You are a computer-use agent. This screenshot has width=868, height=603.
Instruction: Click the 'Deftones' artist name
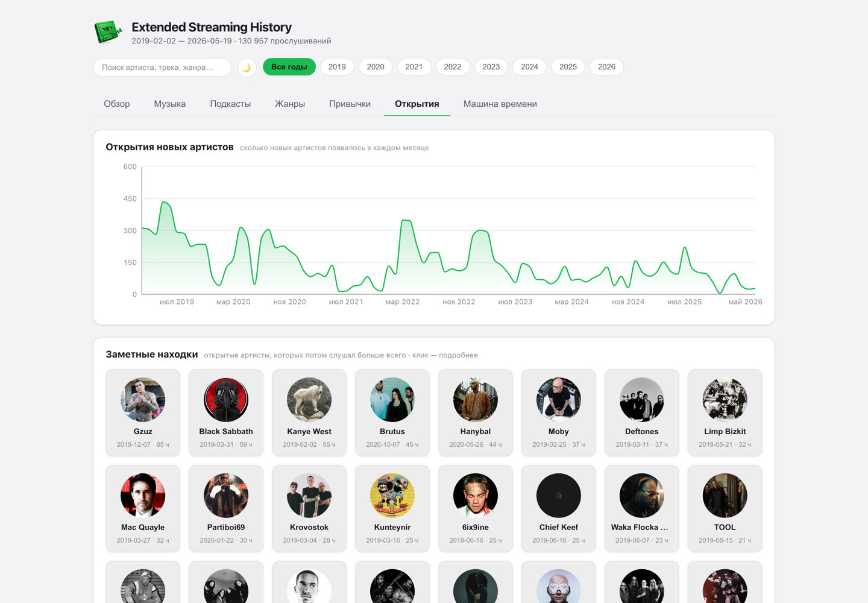click(x=642, y=432)
